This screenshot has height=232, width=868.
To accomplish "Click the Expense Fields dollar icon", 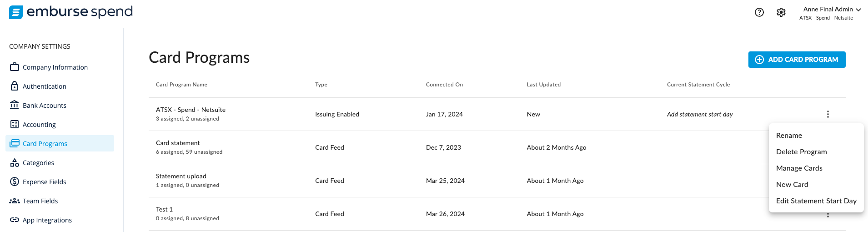I will (15, 182).
